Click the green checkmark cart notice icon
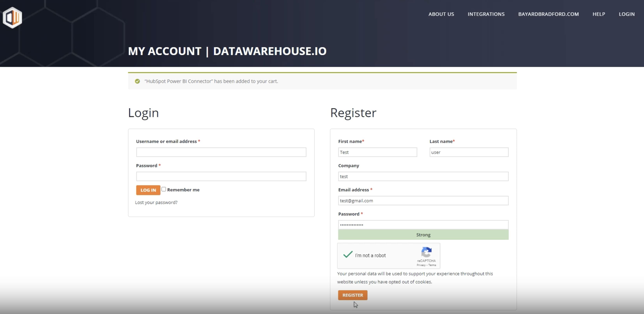 pyautogui.click(x=137, y=81)
